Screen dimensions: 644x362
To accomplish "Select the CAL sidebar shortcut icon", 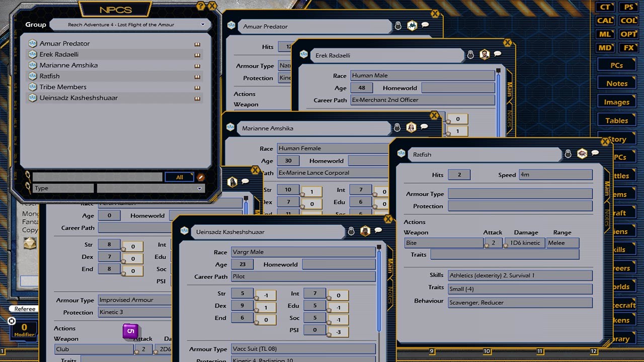I will click(x=604, y=21).
